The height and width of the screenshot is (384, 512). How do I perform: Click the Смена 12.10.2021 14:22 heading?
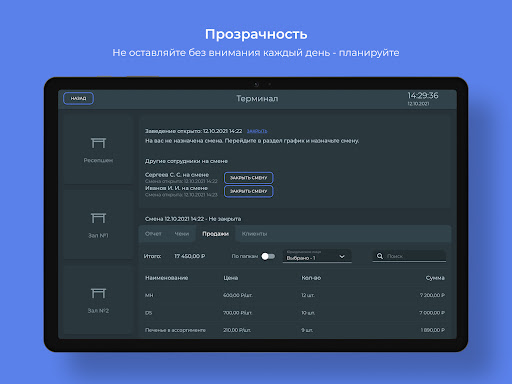tap(193, 219)
